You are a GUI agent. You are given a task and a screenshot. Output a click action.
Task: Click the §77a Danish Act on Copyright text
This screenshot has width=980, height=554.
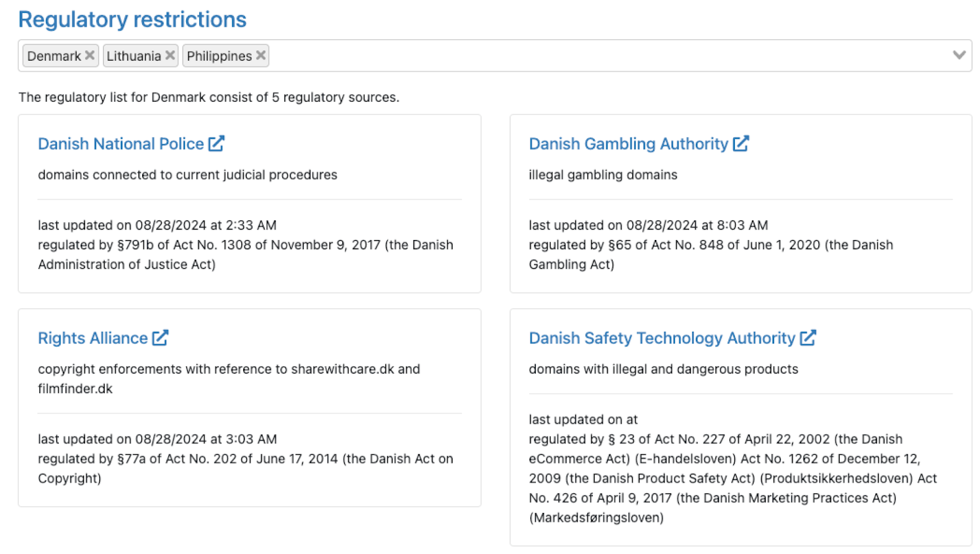[246, 468]
